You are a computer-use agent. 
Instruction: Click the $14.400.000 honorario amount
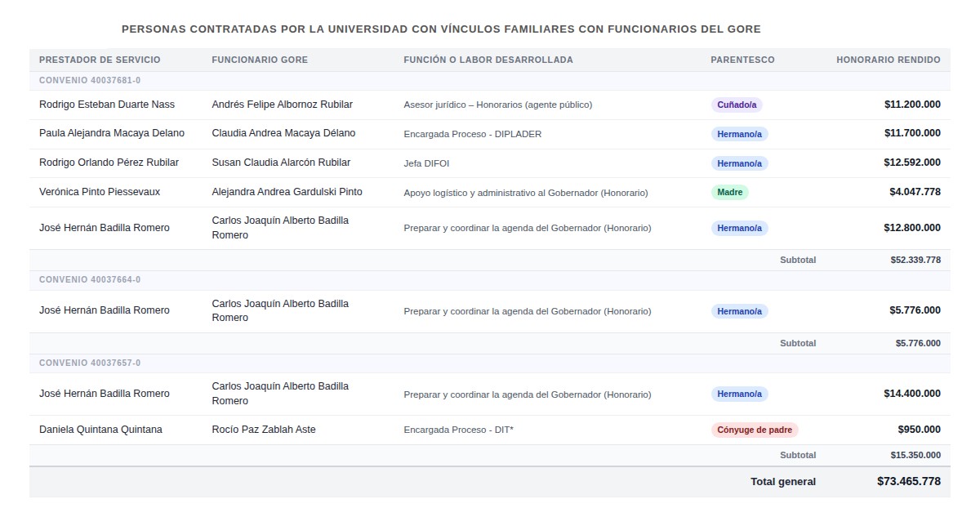911,394
